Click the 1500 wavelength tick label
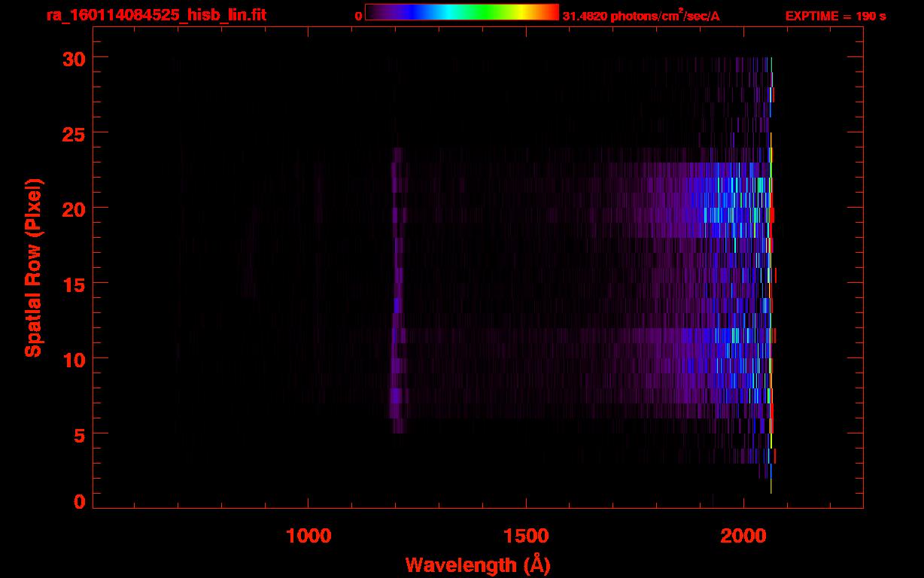 click(x=526, y=536)
